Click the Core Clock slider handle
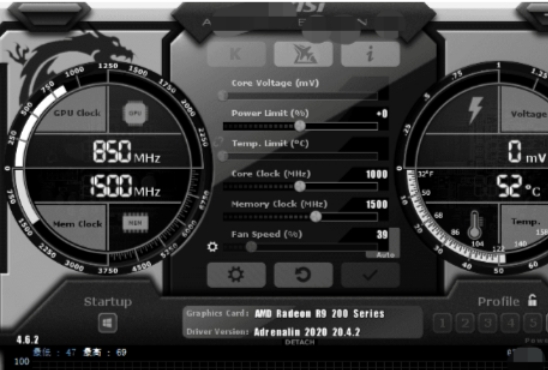548x370 pixels. pyautogui.click(x=300, y=186)
